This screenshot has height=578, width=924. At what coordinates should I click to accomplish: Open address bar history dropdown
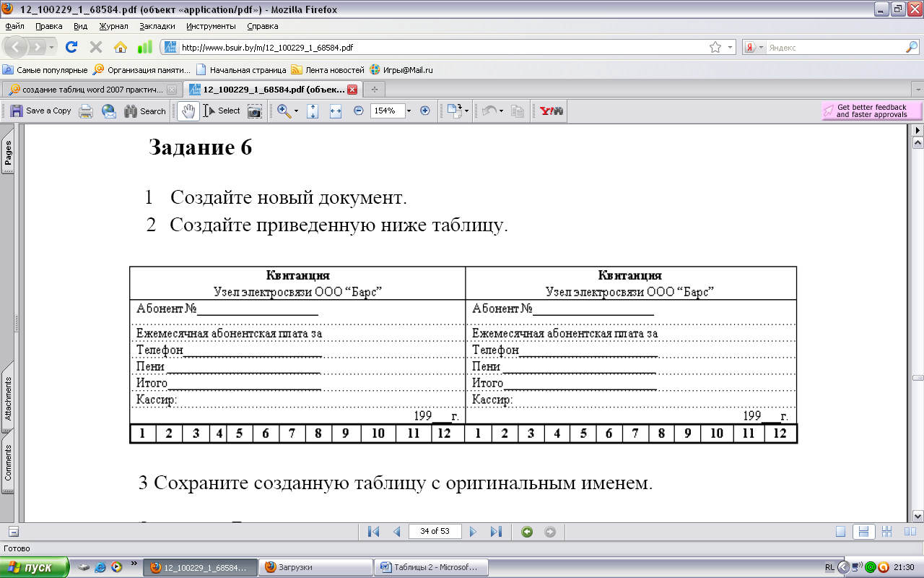click(731, 48)
